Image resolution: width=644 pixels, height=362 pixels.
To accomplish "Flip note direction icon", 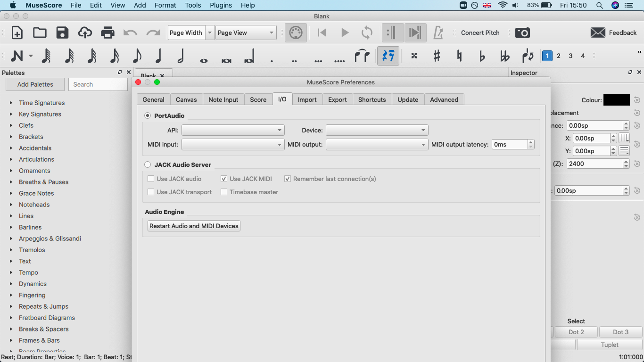I will tap(528, 56).
